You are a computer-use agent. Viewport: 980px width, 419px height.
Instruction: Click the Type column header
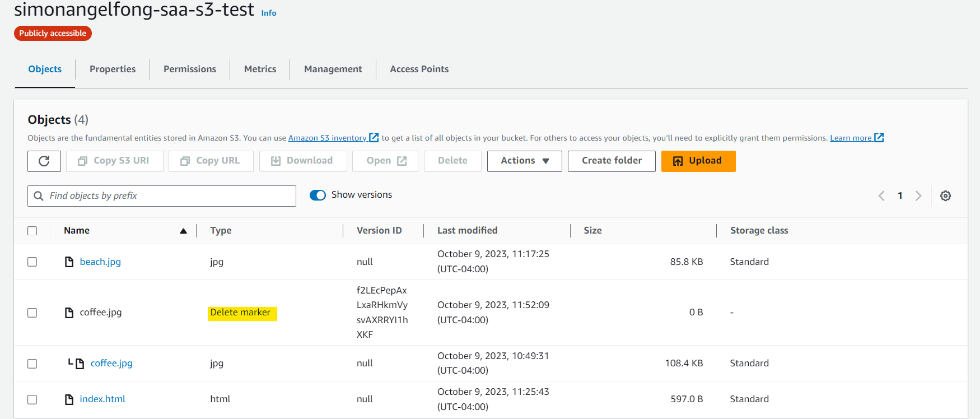(x=221, y=230)
